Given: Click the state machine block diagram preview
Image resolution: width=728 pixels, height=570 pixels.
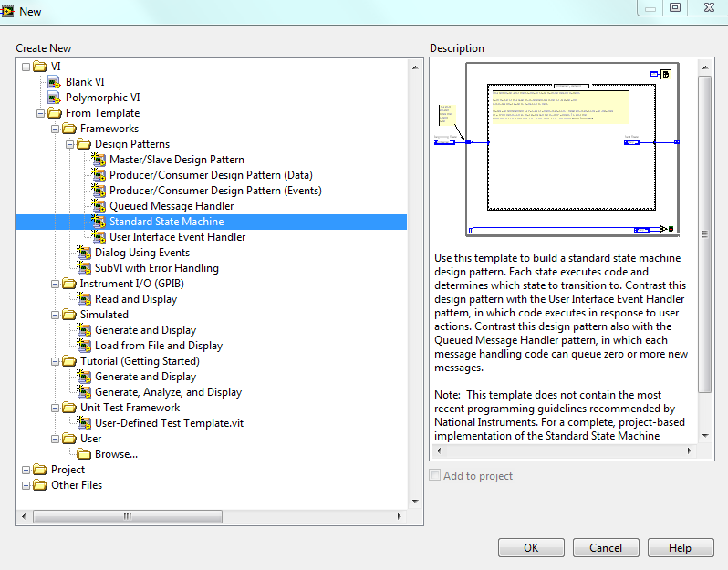Looking at the screenshot, I should 556,150.
